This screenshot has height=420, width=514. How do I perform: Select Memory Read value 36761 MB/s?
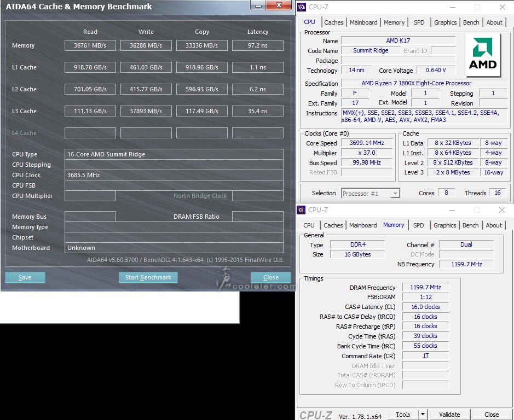(x=90, y=45)
